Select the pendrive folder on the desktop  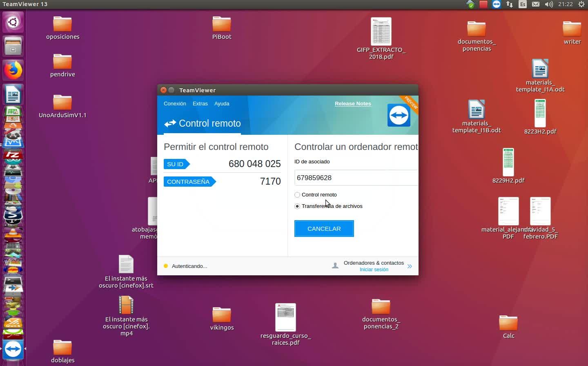62,65
